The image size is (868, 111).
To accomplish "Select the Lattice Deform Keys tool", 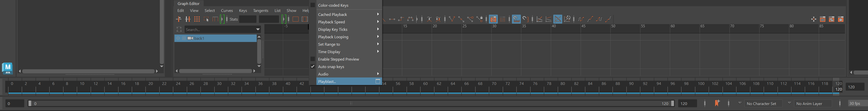I will [x=197, y=19].
